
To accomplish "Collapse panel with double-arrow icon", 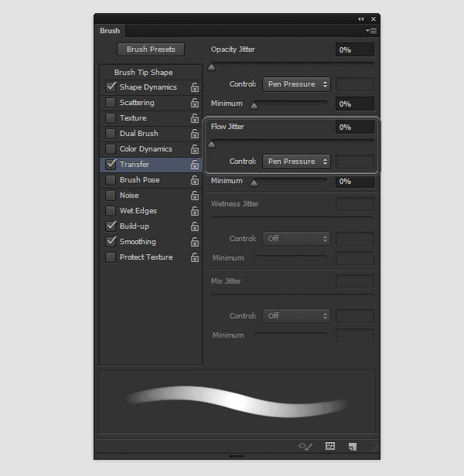I will coord(360,19).
